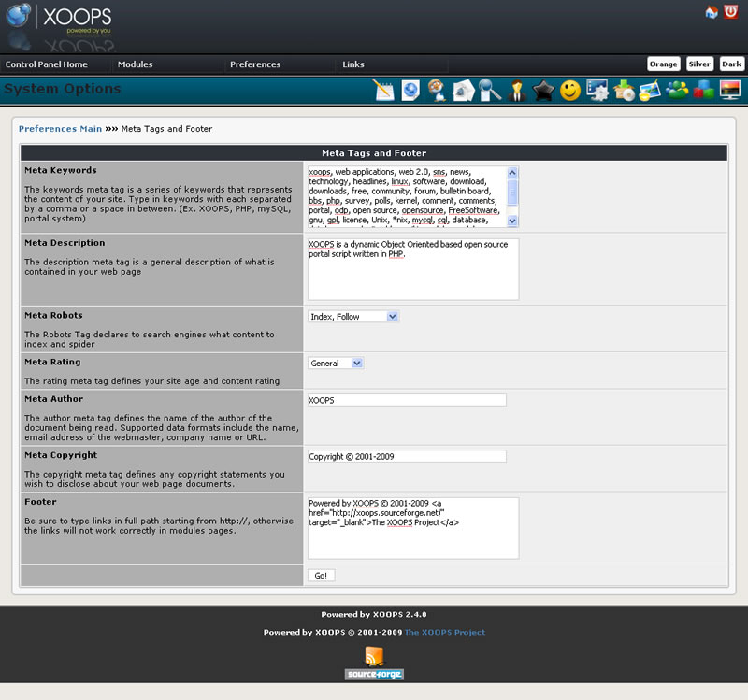Click the orange RSS feed icon

pyautogui.click(x=374, y=655)
